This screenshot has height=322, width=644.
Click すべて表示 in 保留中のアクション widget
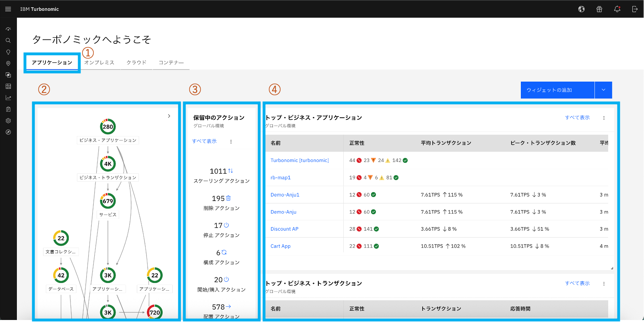pos(204,142)
